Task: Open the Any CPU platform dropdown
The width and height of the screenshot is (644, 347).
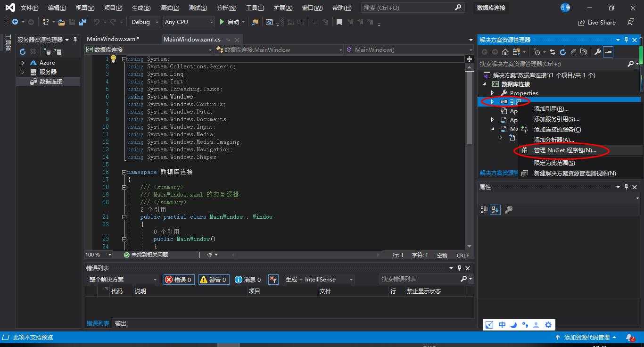Action: point(189,22)
